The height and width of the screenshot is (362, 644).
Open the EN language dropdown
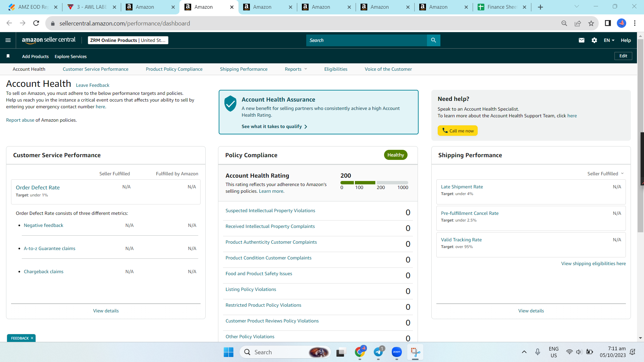(609, 40)
